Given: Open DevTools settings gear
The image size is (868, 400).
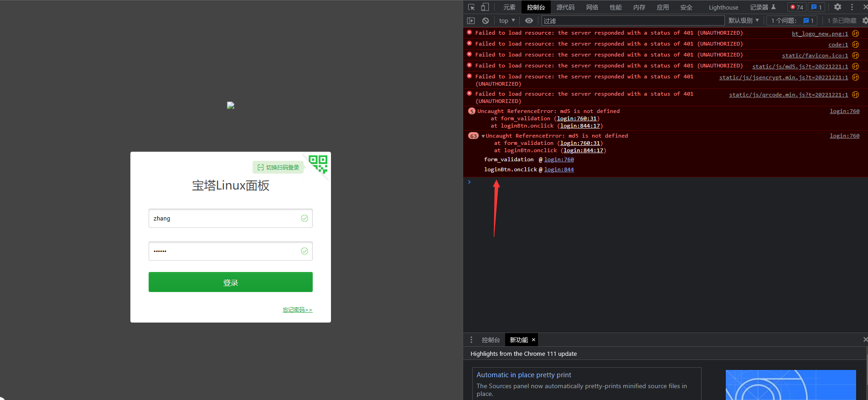Looking at the screenshot, I should 837,7.
